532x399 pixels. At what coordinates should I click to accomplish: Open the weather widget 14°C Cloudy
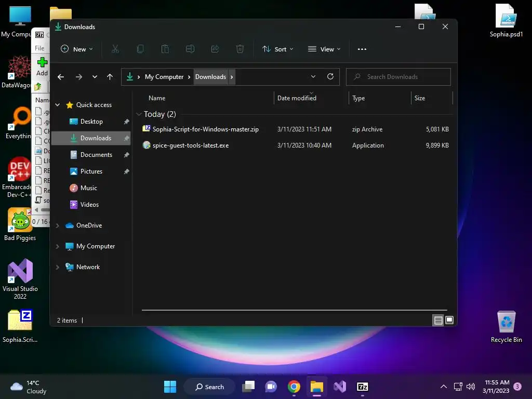[29, 387]
